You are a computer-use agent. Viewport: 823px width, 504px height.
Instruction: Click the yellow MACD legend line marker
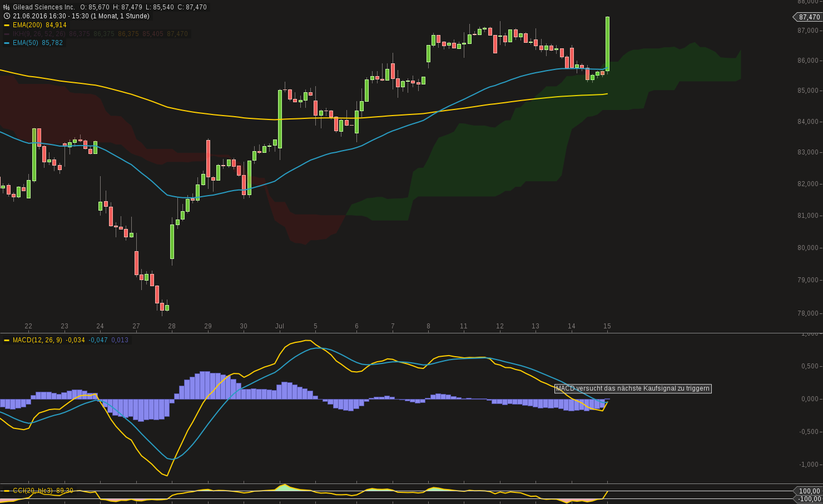(6, 341)
